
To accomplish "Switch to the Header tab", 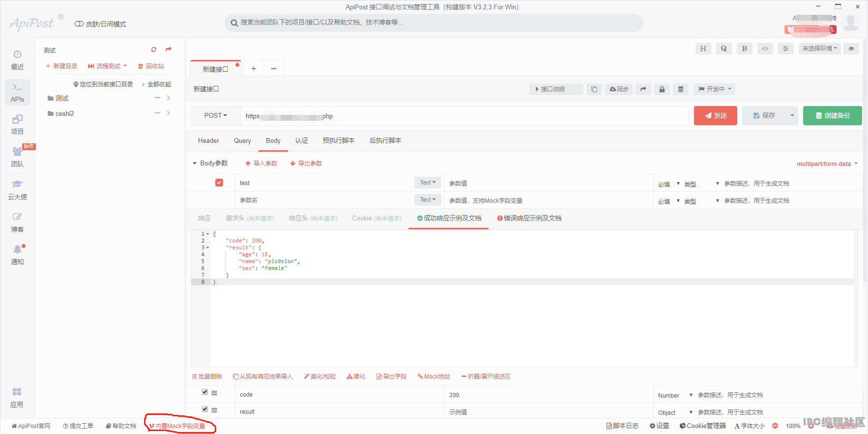I will click(x=208, y=140).
